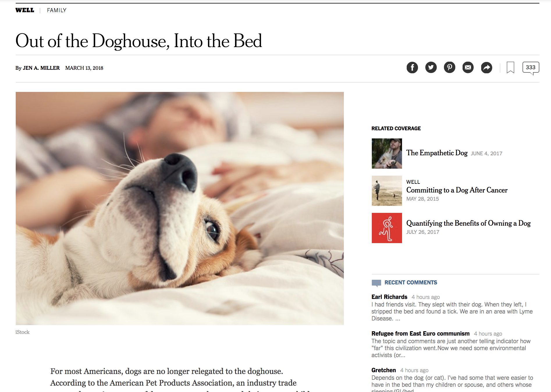Read Quantifying the Benefits of Owning a Dog

coord(468,223)
